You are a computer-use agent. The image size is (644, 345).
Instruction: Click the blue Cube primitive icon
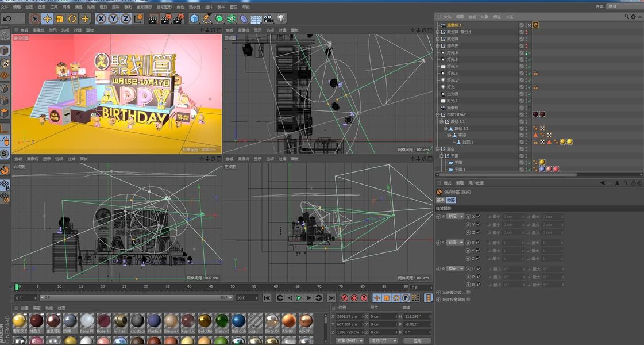pyautogui.click(x=194, y=18)
